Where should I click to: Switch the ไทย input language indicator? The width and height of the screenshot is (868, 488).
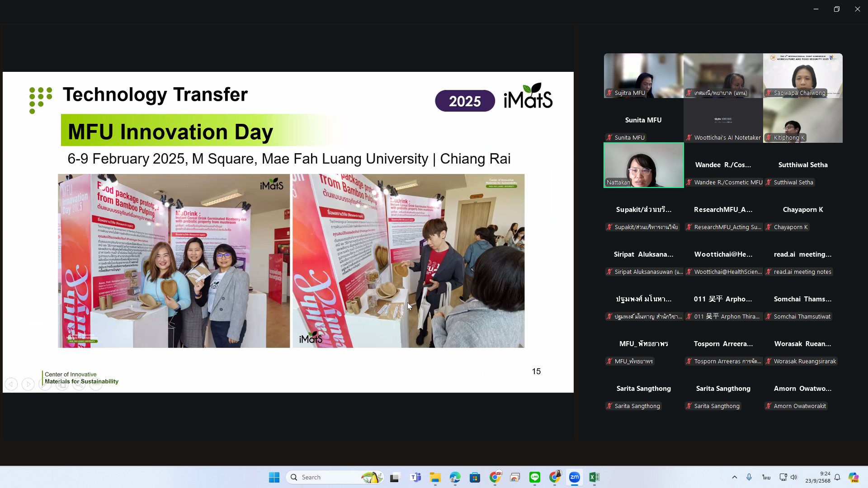[766, 477]
